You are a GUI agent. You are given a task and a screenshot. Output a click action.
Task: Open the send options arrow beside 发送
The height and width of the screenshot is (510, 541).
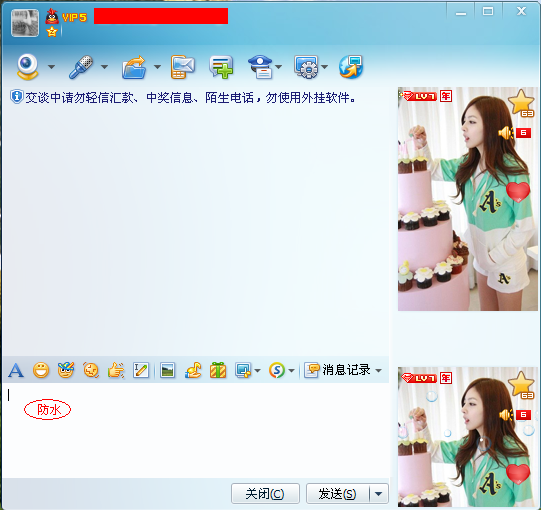(378, 494)
